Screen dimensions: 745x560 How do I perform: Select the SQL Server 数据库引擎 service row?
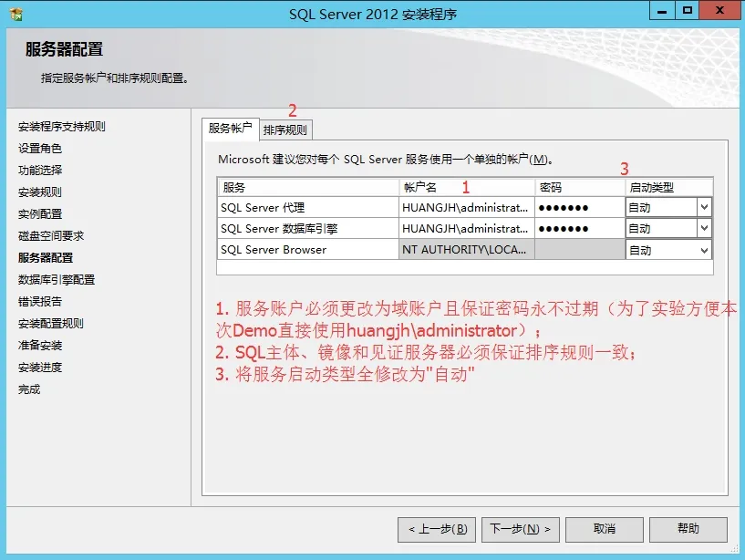coord(308,229)
